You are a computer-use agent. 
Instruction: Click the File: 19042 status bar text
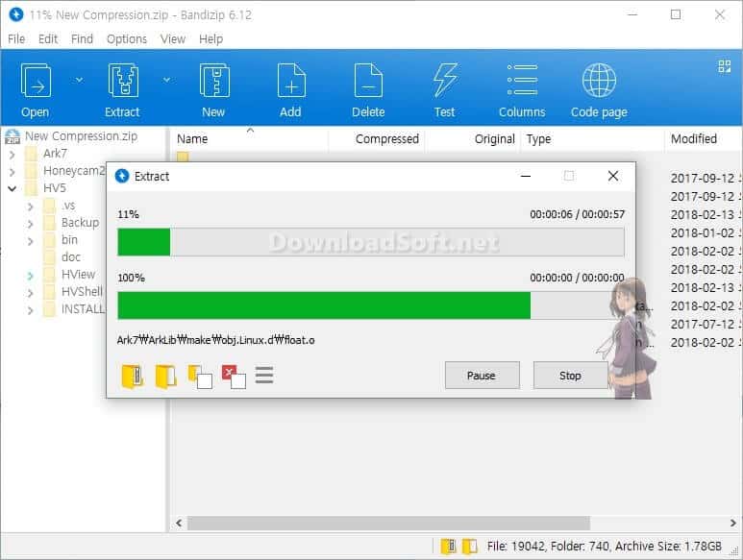pos(516,547)
